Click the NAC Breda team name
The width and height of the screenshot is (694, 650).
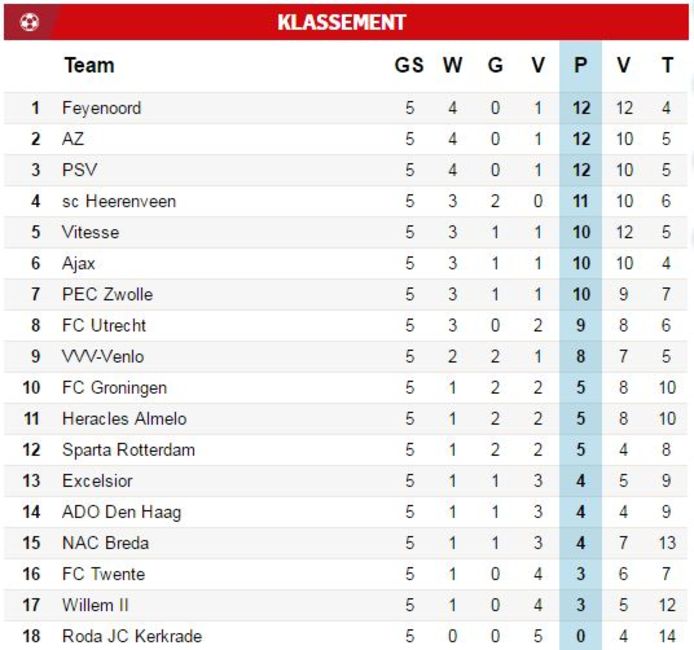click(x=105, y=542)
